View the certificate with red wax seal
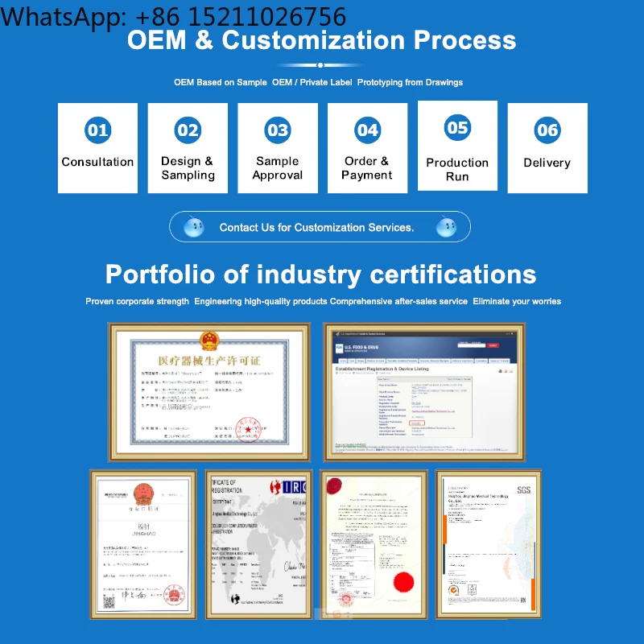 pyautogui.click(x=374, y=545)
